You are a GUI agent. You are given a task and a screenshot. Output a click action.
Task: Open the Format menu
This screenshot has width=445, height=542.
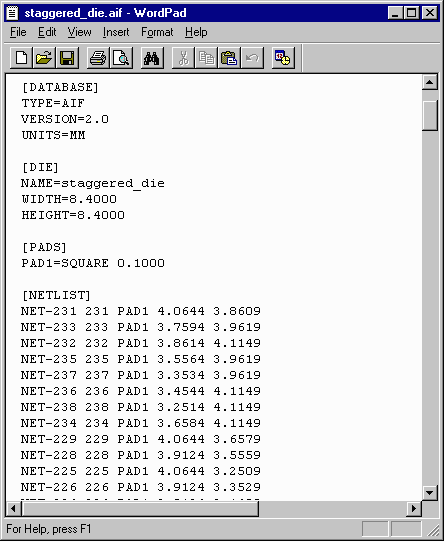pyautogui.click(x=157, y=32)
